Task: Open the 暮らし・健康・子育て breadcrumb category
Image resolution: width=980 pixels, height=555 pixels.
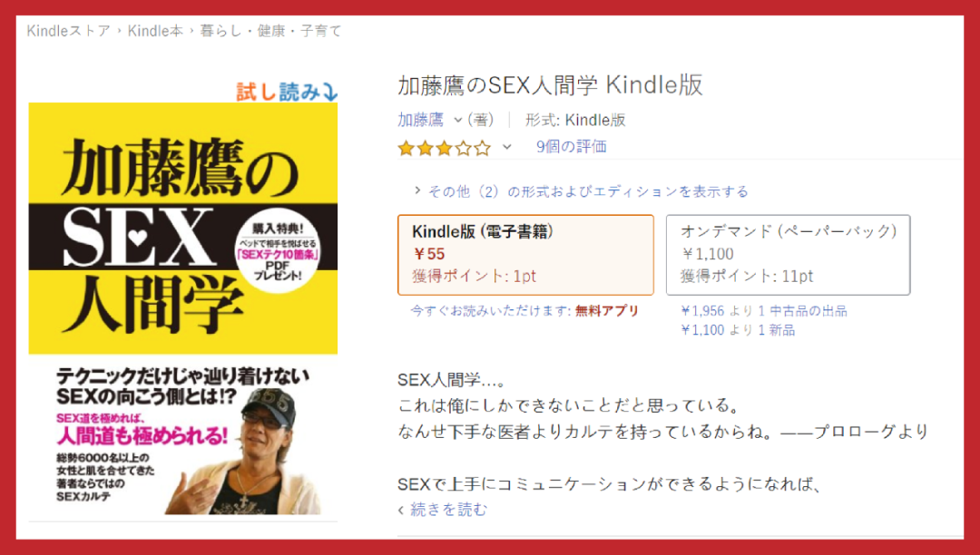Action: pos(270,31)
